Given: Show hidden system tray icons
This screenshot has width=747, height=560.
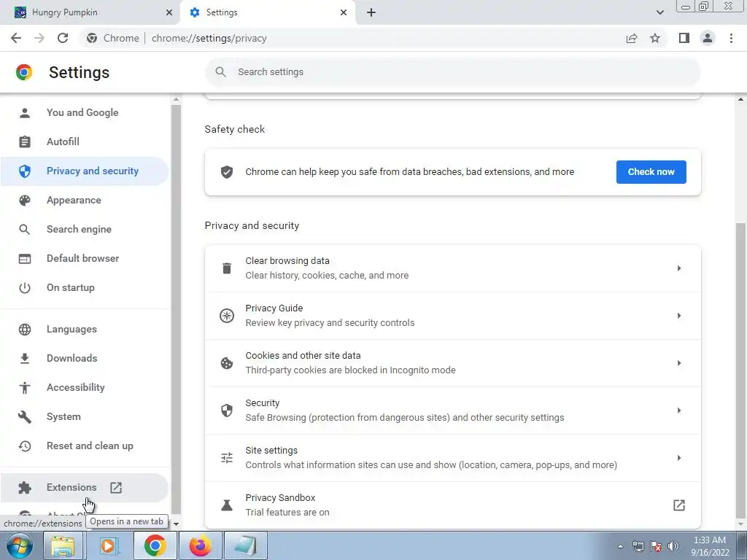Looking at the screenshot, I should 620,546.
